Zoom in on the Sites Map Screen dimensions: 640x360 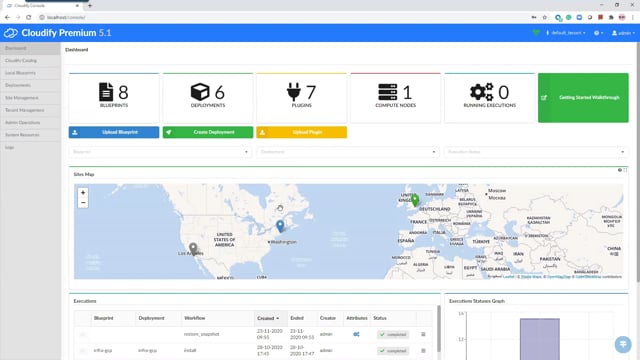pos(83,193)
